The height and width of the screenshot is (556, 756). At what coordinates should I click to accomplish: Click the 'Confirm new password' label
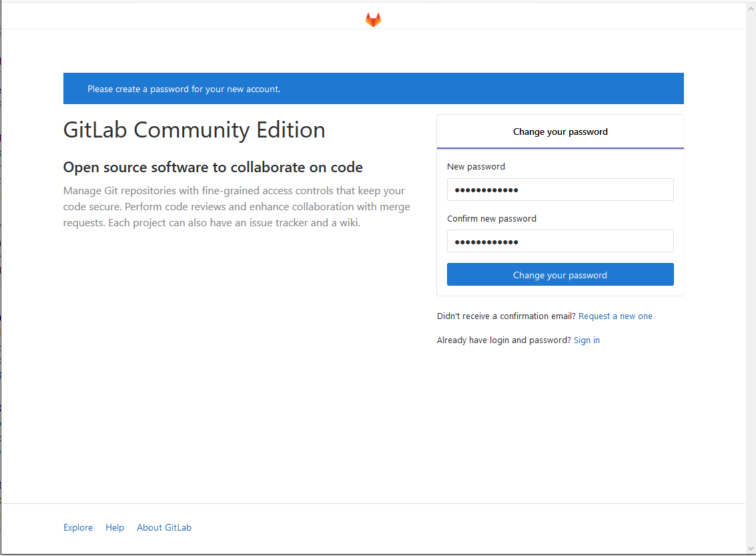click(491, 219)
